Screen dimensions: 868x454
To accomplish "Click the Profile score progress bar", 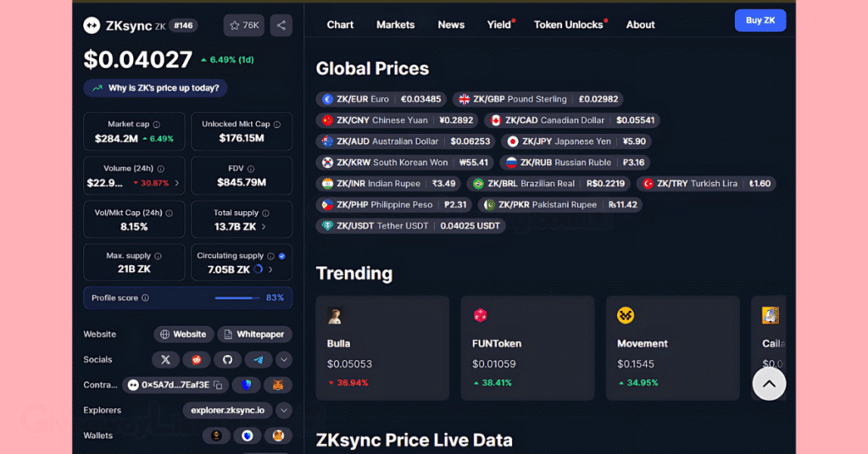I will pyautogui.click(x=237, y=298).
